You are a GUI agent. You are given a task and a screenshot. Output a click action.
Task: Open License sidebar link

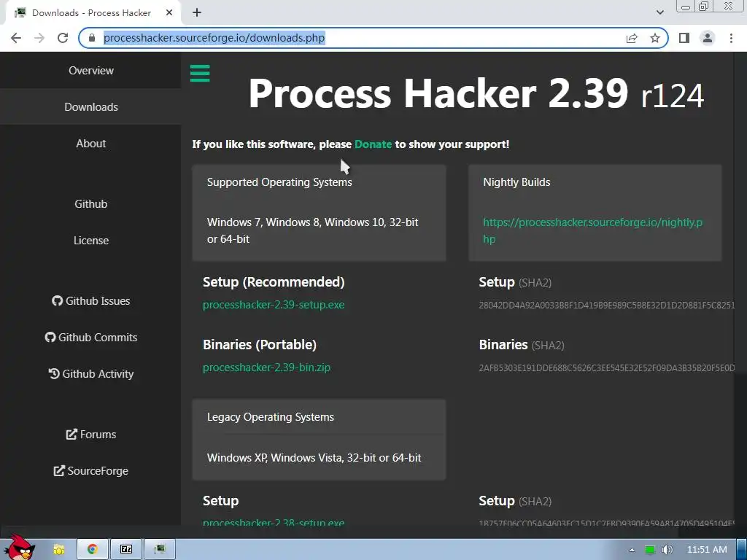pos(91,241)
